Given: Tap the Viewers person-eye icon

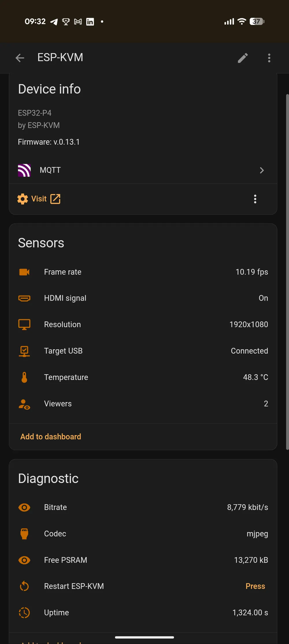Looking at the screenshot, I should (24, 404).
